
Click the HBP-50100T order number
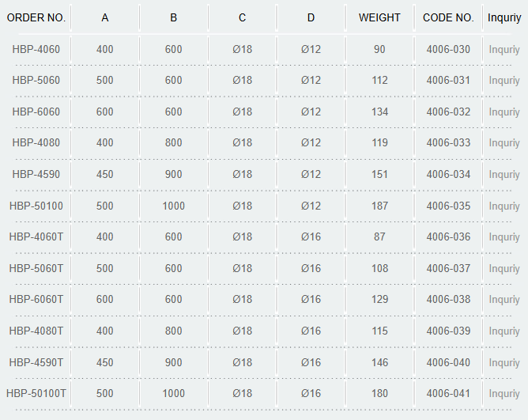tap(36, 393)
